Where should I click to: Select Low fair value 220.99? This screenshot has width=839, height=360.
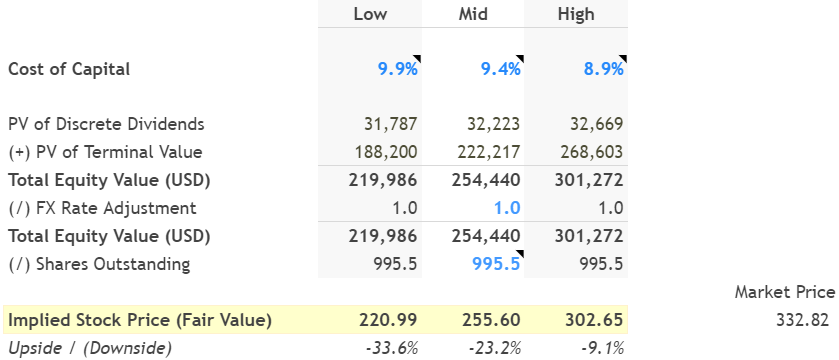(x=388, y=320)
